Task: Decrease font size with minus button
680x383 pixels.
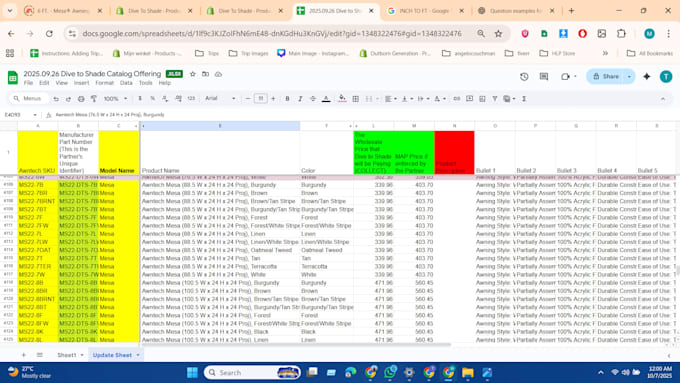Action: pos(248,99)
